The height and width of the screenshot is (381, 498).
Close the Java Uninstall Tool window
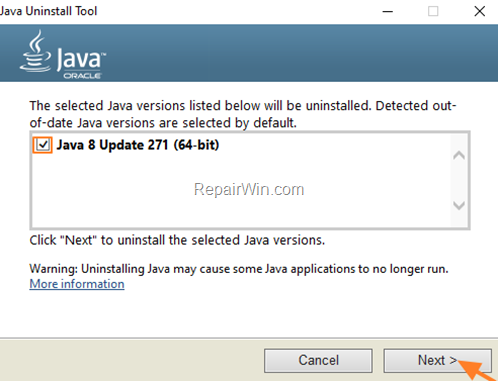click(480, 12)
